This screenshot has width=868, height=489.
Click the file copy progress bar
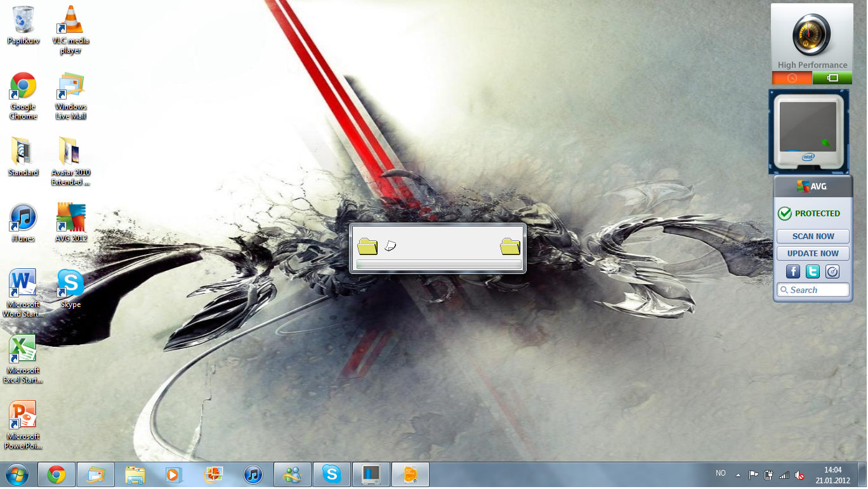[439, 264]
